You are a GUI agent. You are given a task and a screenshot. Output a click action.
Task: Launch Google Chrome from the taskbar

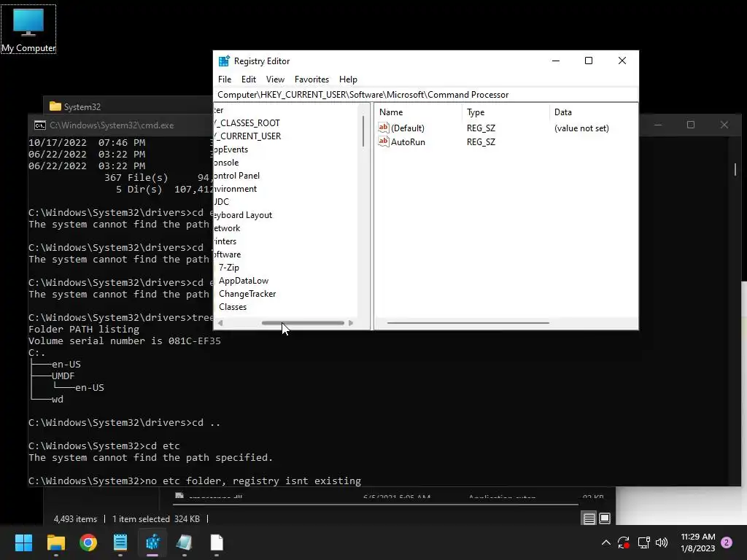point(88,542)
